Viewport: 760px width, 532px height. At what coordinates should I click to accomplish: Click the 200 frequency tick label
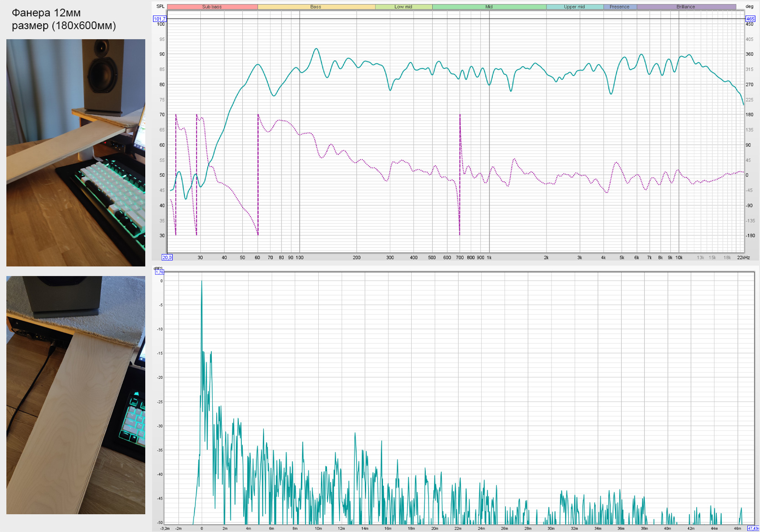tap(357, 258)
